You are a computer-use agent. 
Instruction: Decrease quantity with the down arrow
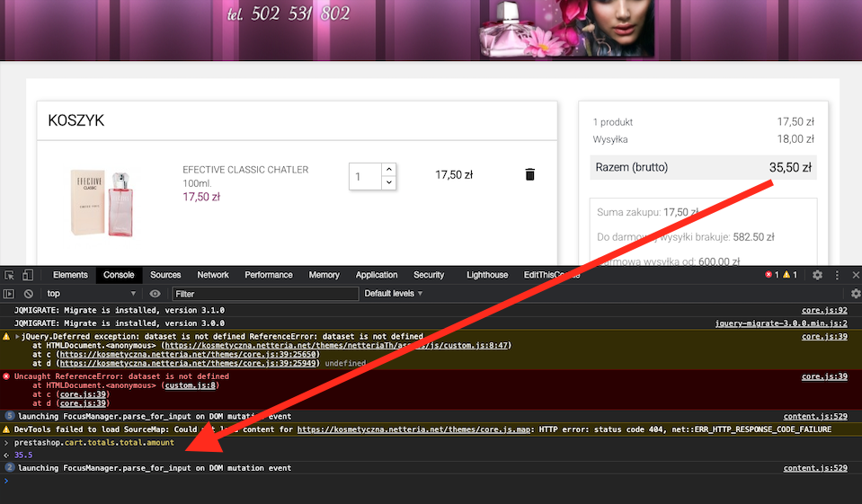tap(388, 183)
